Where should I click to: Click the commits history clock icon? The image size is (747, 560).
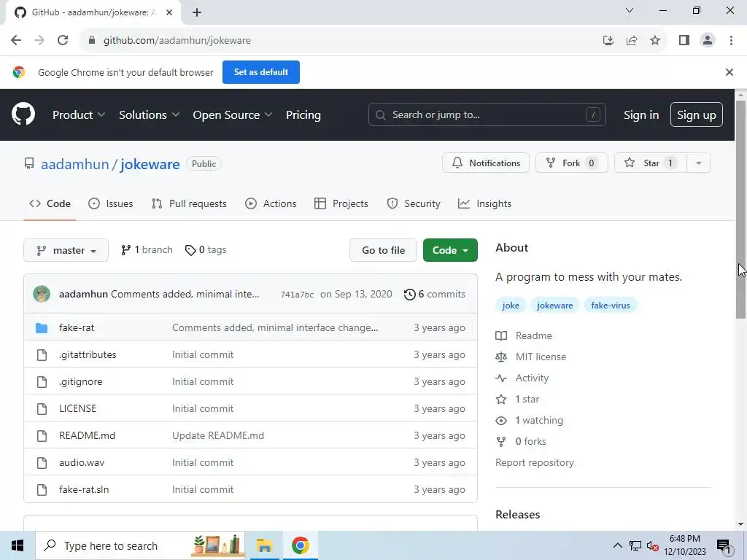409,295
